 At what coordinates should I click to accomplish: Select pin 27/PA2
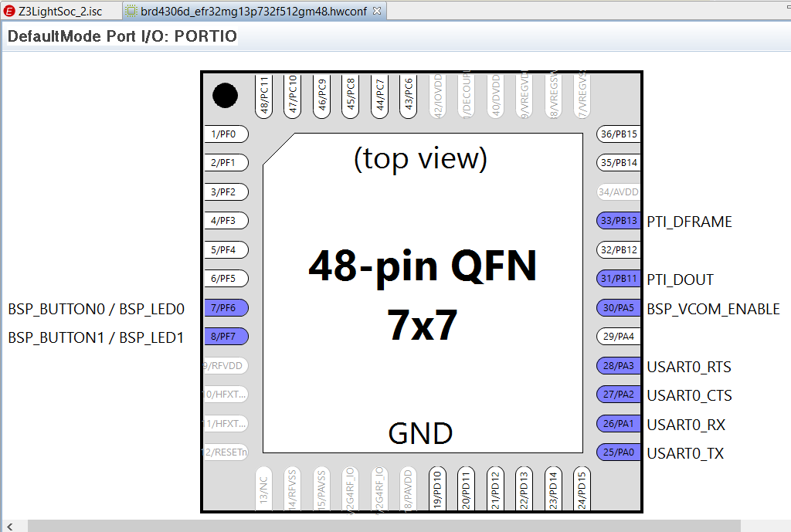619,395
